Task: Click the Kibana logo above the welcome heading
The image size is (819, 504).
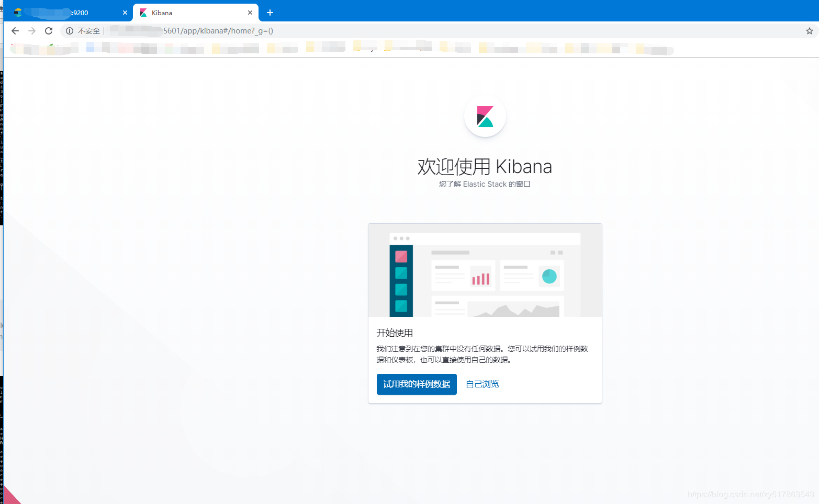Action: point(485,117)
